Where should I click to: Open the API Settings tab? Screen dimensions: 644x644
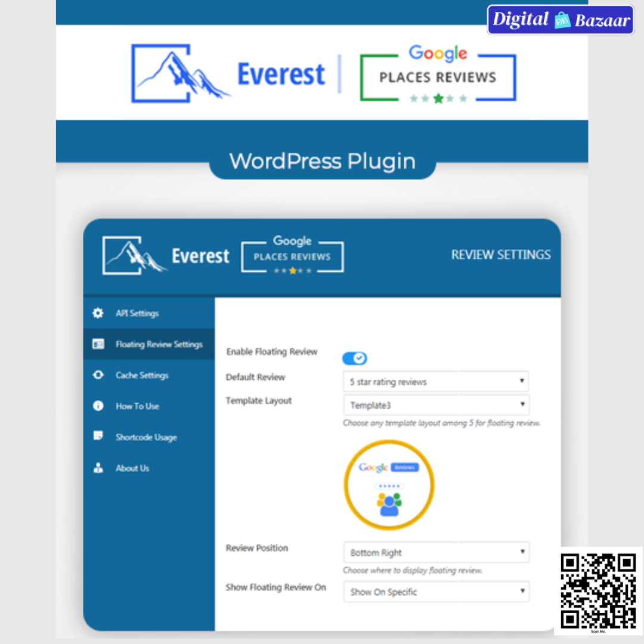point(137,313)
